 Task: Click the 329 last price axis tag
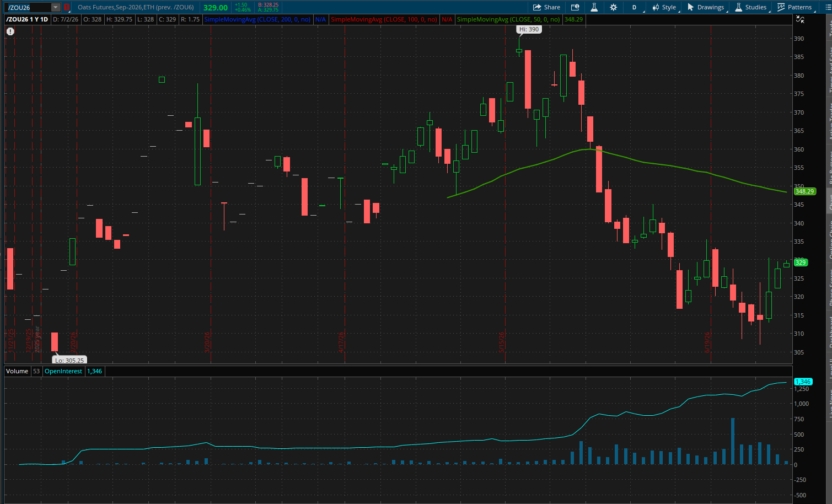pos(801,262)
